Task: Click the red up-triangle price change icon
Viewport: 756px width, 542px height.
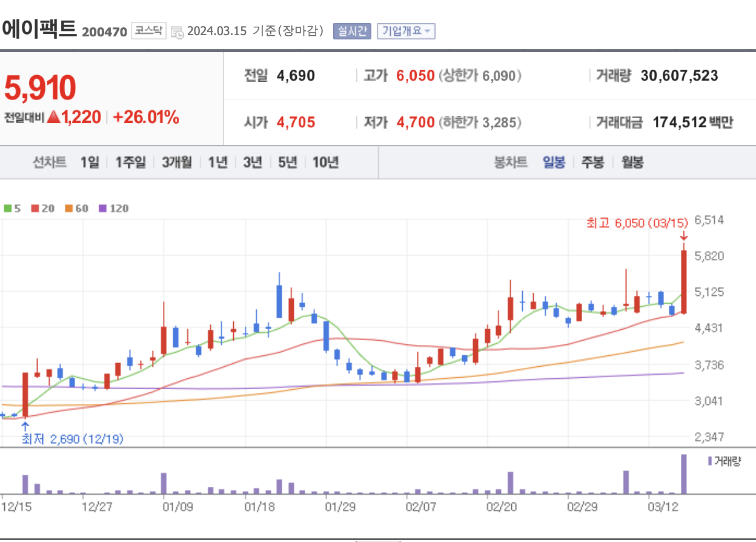Action: (53, 118)
